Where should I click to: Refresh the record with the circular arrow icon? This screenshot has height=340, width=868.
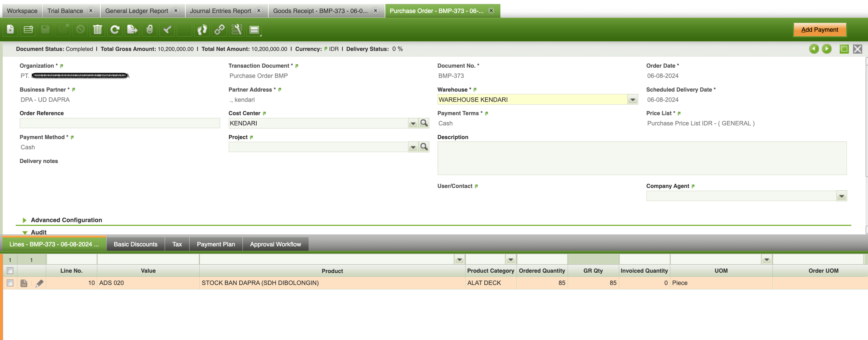[x=115, y=30]
